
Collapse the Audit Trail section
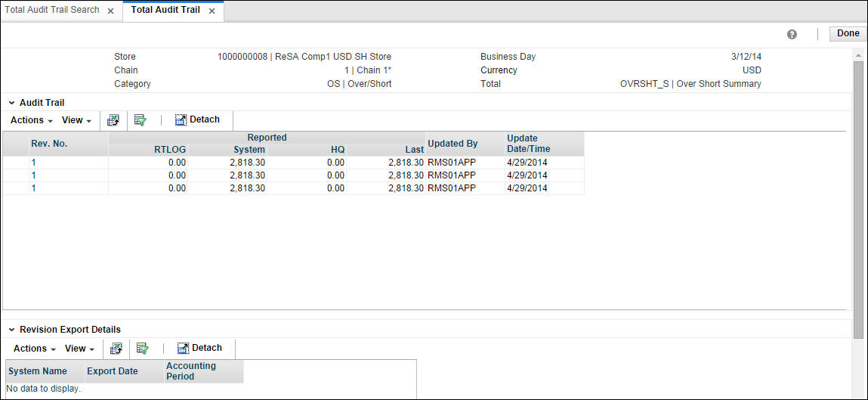11,103
